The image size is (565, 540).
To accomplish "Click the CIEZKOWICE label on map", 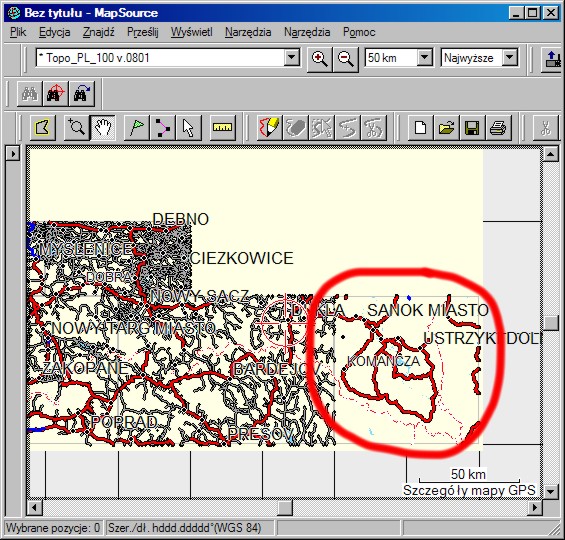I will pos(242,258).
